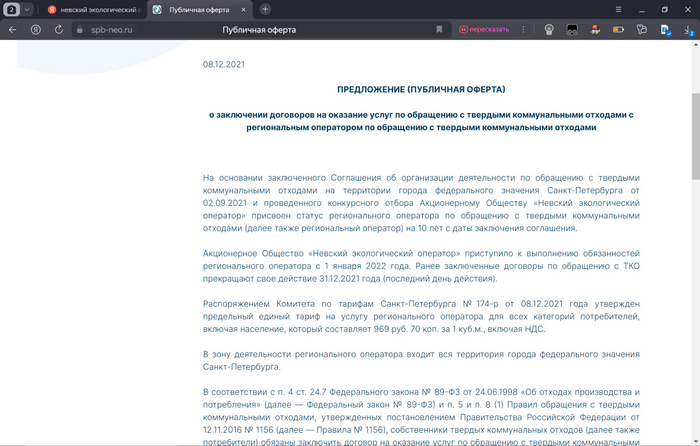Click the translate page icon
The image size is (700, 446).
click(x=666, y=30)
